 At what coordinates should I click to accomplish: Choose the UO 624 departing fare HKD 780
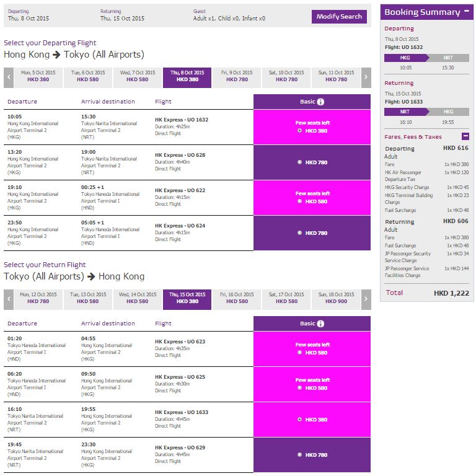click(x=300, y=233)
